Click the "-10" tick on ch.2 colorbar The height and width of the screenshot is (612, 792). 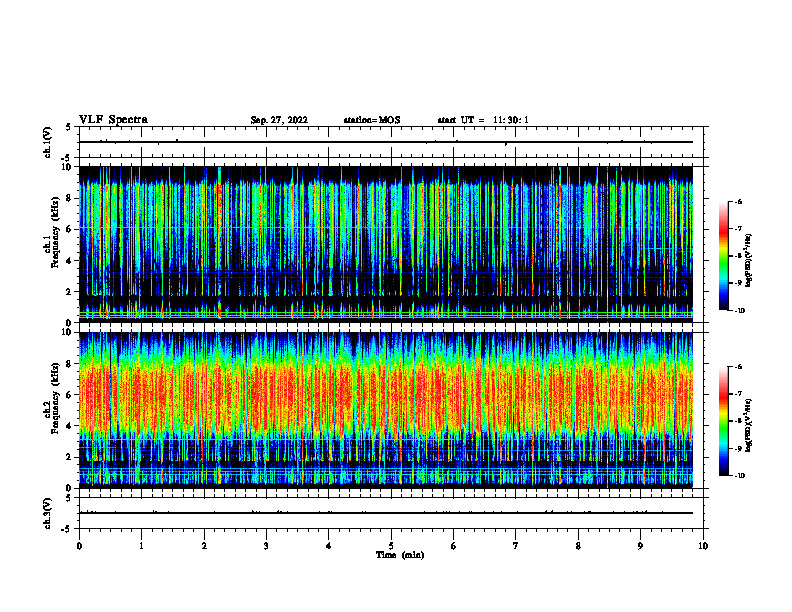click(739, 476)
